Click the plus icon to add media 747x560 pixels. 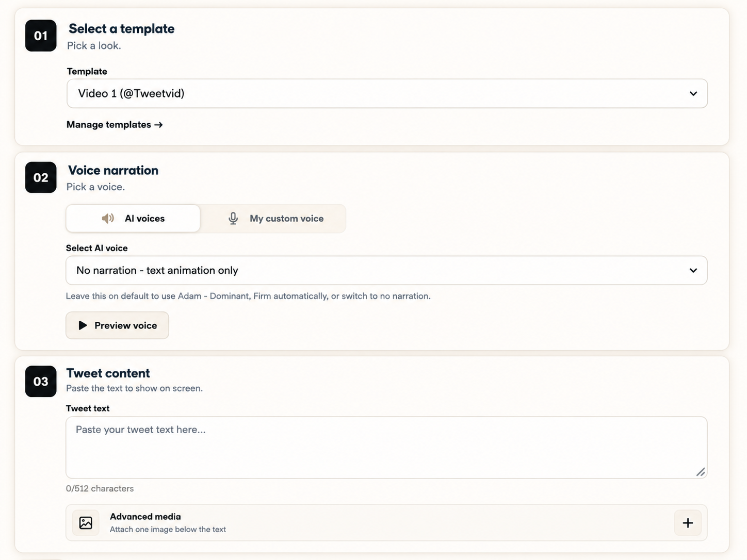tap(688, 523)
